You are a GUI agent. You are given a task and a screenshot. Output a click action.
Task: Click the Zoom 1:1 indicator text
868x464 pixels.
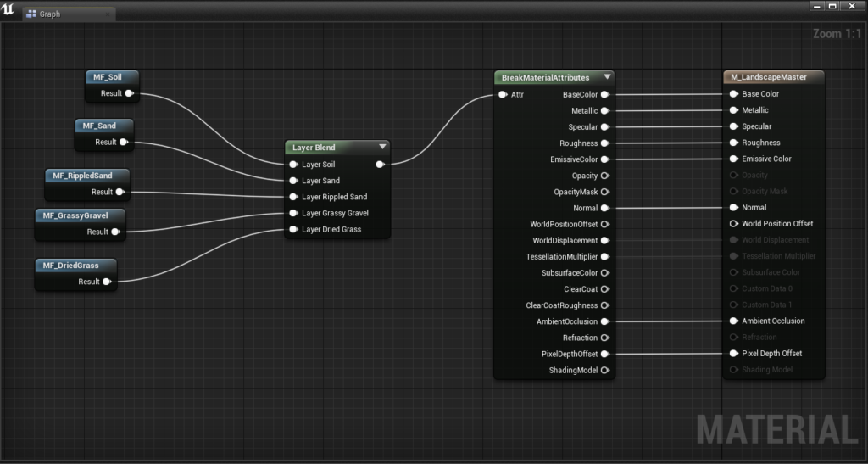[x=837, y=34]
